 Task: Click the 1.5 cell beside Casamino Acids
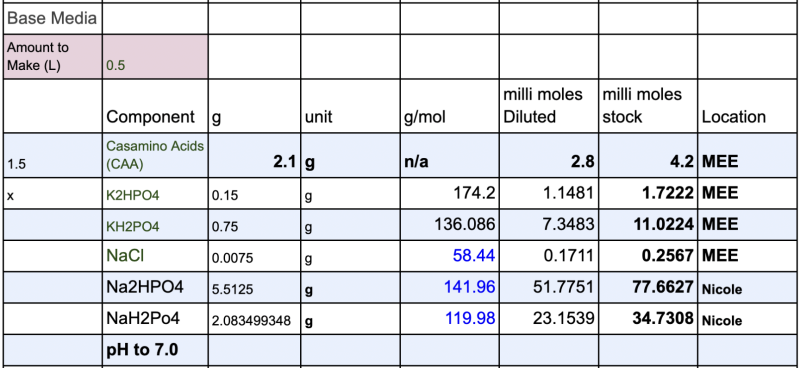[53, 156]
